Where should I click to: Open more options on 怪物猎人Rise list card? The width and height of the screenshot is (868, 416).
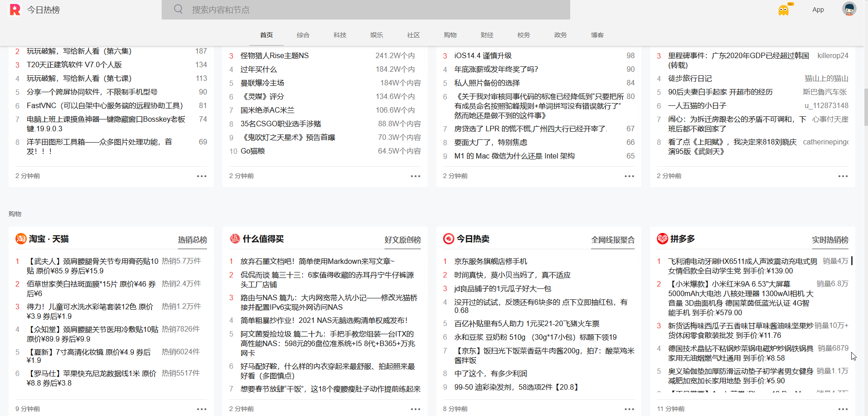(x=415, y=176)
